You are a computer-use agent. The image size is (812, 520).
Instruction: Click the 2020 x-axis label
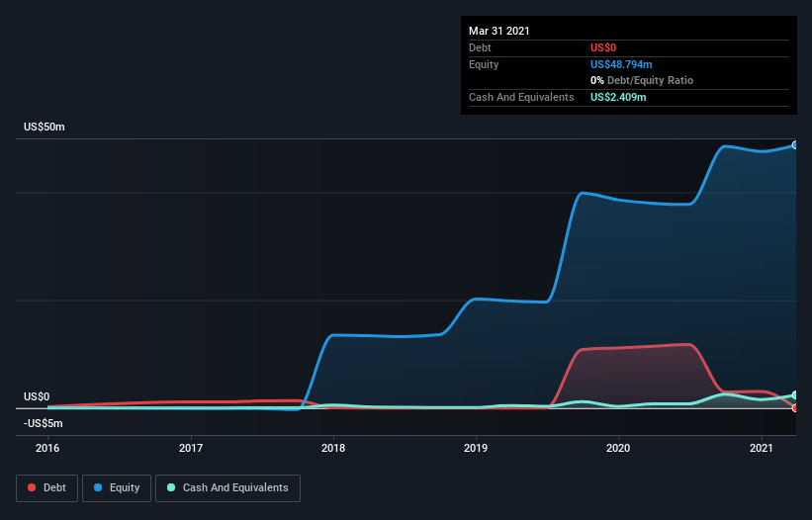pos(618,448)
